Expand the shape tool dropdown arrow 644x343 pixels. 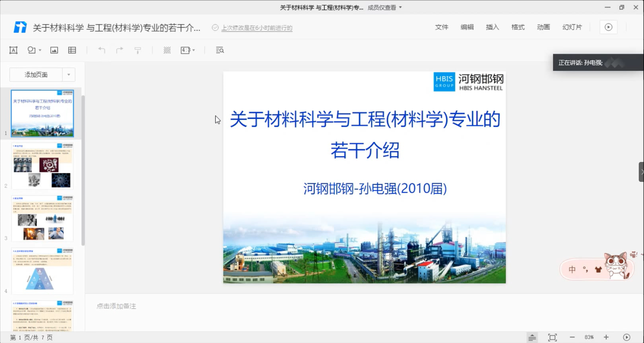(x=40, y=50)
